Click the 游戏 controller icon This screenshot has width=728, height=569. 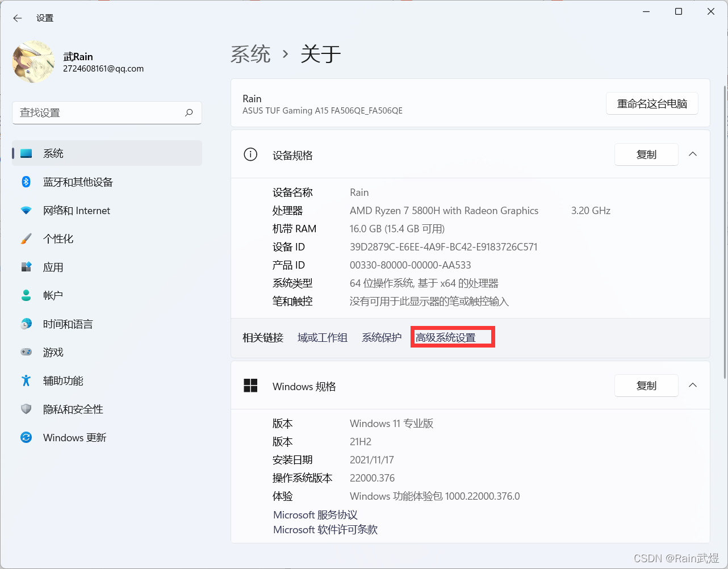click(26, 352)
